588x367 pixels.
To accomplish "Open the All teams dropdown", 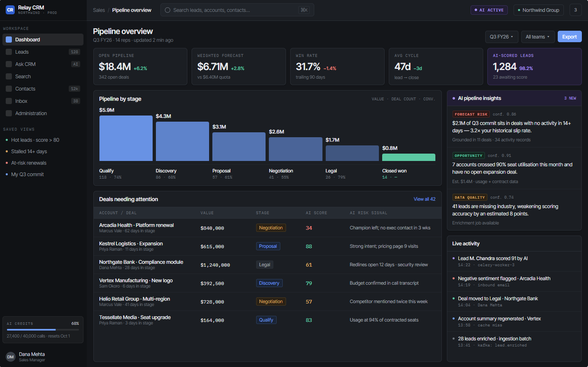I will (x=538, y=37).
